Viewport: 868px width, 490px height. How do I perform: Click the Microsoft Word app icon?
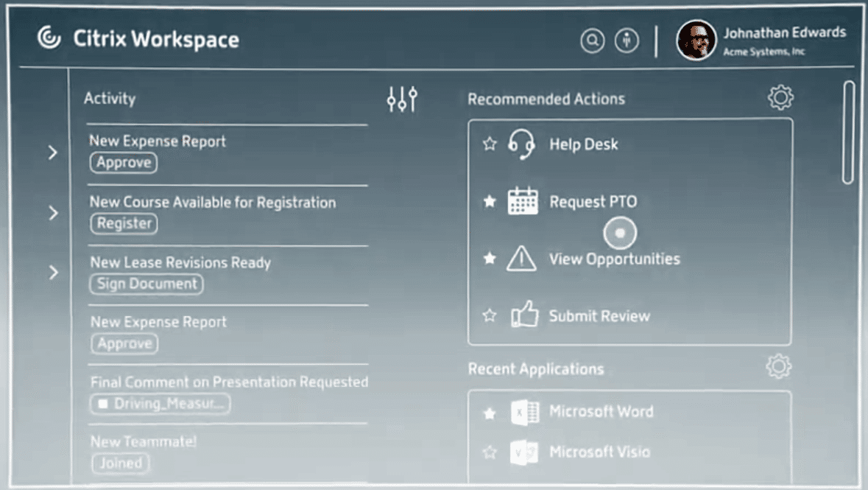pos(525,413)
